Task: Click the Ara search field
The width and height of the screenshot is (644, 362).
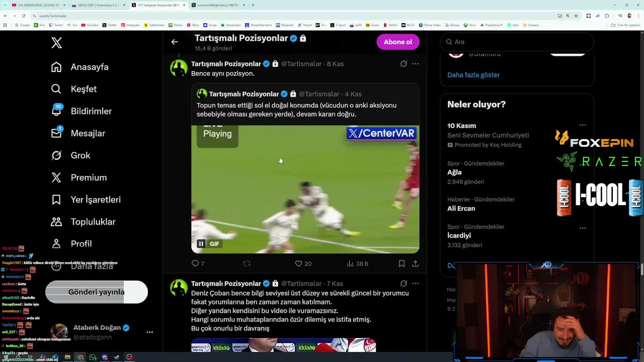Action: coord(517,42)
